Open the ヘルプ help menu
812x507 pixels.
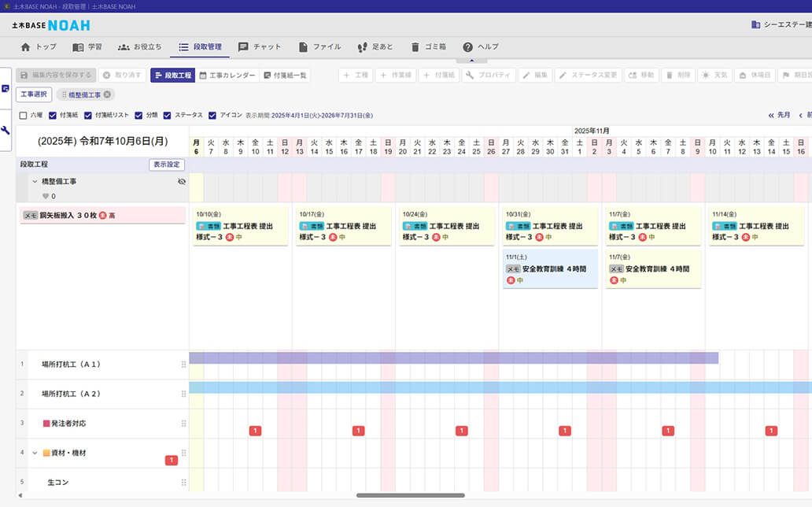(x=480, y=47)
